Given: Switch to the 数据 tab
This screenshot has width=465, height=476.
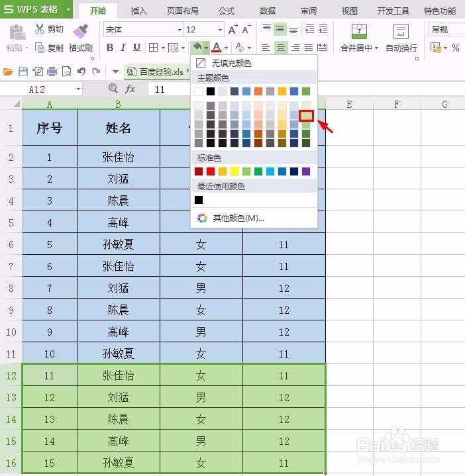Looking at the screenshot, I should (x=268, y=11).
